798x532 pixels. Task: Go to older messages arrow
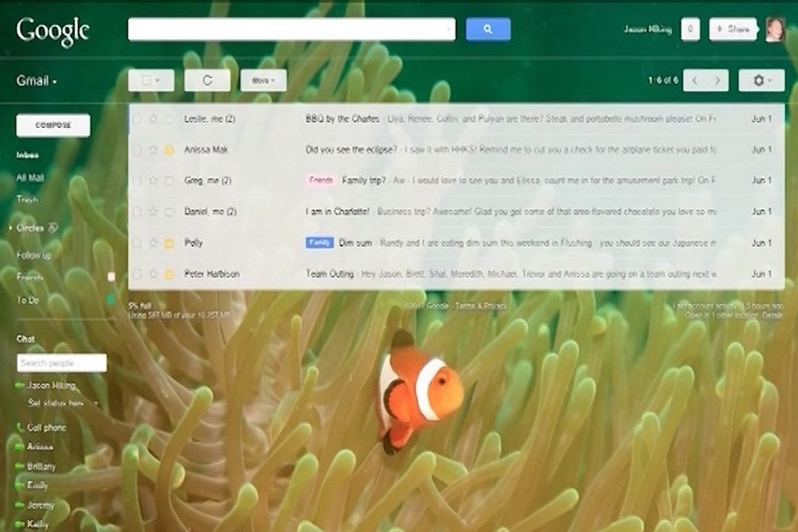tap(717, 81)
